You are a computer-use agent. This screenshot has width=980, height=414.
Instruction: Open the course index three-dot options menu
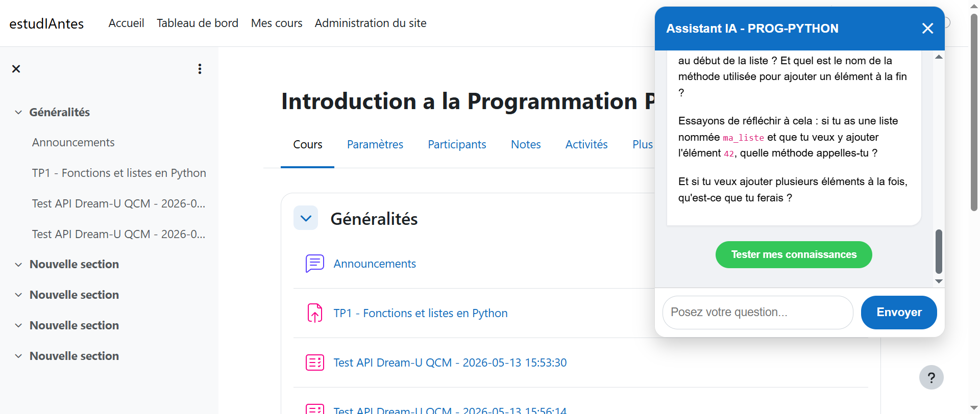200,69
